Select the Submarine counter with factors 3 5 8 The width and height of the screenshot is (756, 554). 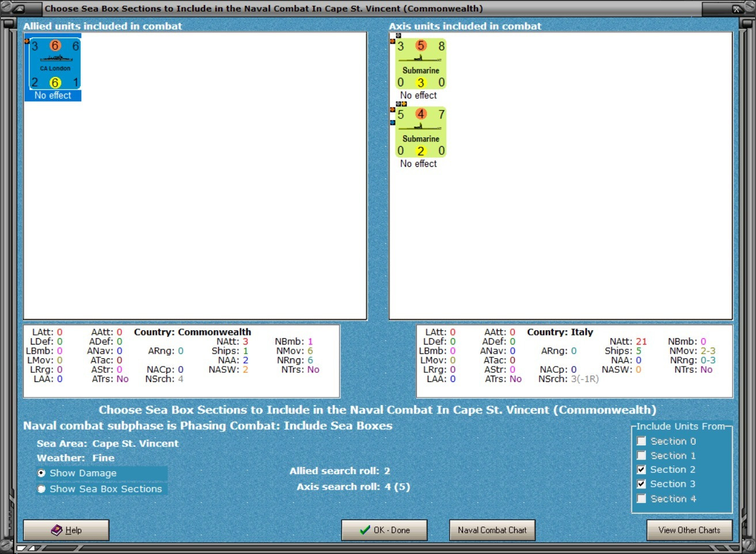pyautogui.click(x=421, y=64)
